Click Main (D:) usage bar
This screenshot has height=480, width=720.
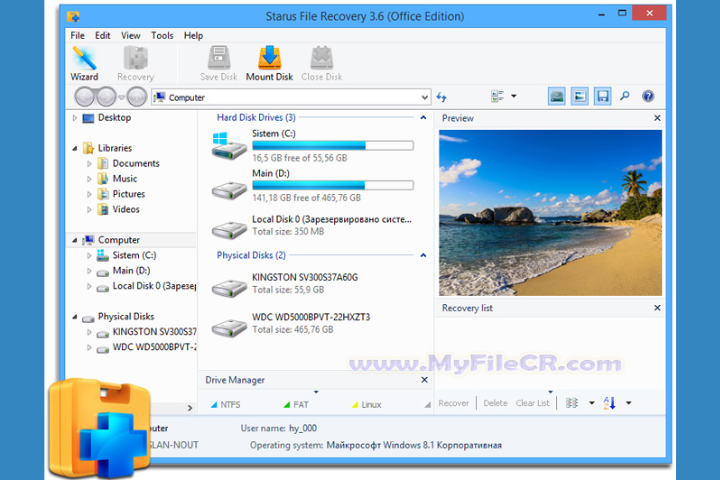(x=333, y=185)
